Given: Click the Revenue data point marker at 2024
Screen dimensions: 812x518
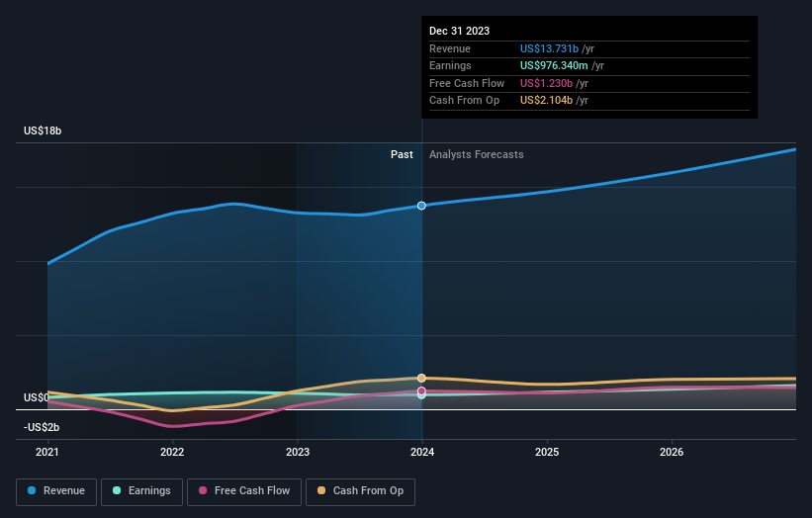Looking at the screenshot, I should [x=422, y=206].
